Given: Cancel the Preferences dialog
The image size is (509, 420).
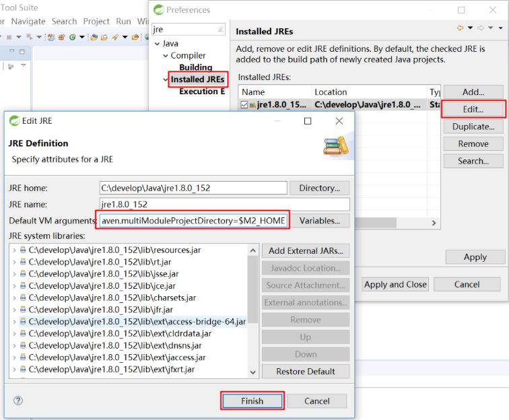Looking at the screenshot, I should point(467,285).
